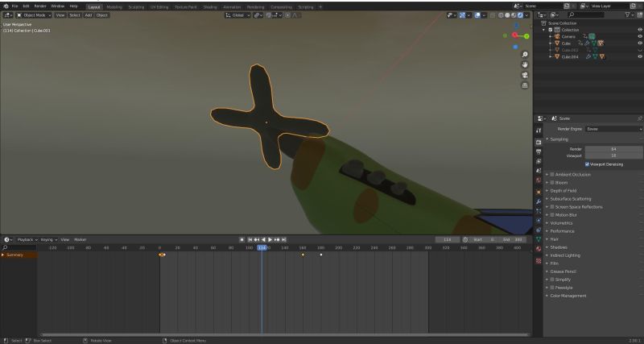644x344 pixels.
Task: Open the Output properties tab icon
Action: [x=539, y=151]
